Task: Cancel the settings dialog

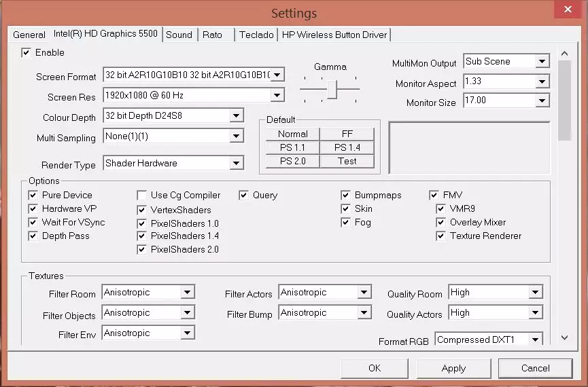Action: coord(535,368)
